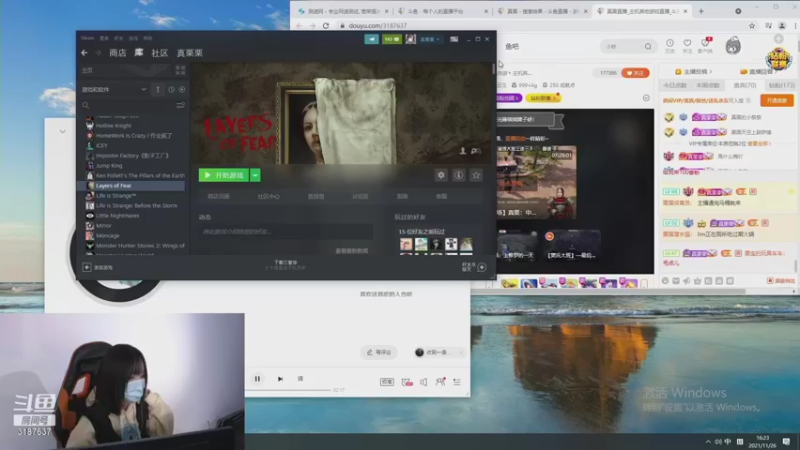The image size is (800, 450).
Task: Expand the circled down-arrow above the Douyu video
Action: click(646, 98)
